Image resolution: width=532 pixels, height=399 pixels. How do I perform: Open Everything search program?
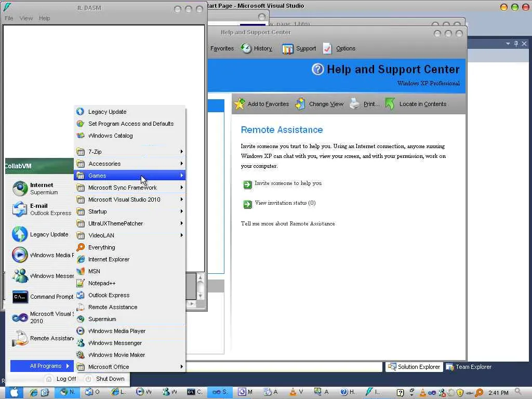coord(129,247)
